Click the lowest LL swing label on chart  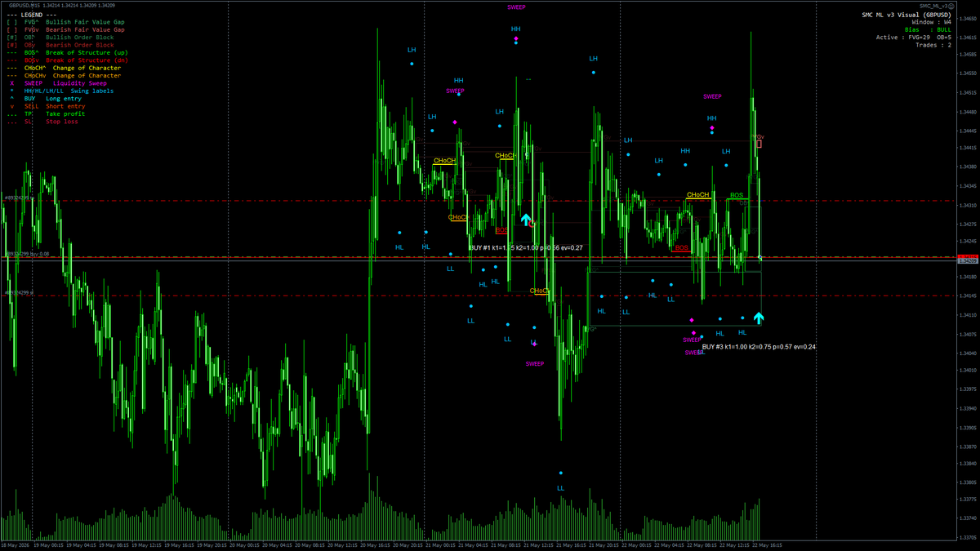click(x=560, y=488)
